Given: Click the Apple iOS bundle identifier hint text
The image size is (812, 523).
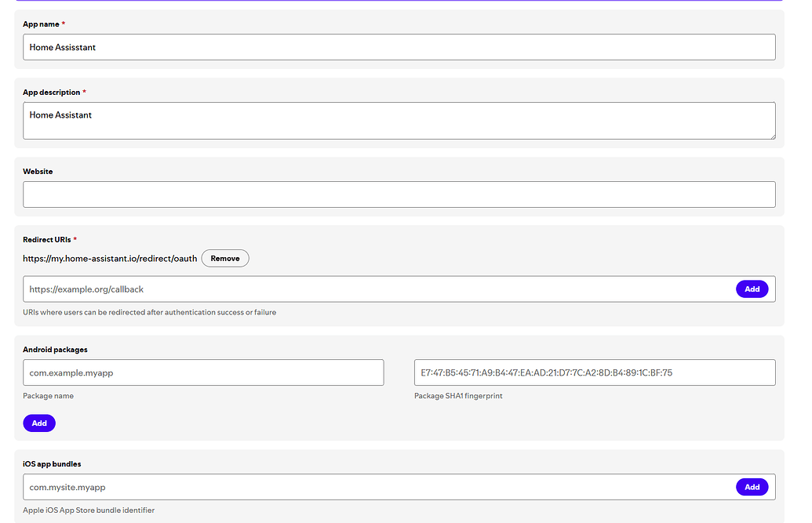Looking at the screenshot, I should click(89, 510).
